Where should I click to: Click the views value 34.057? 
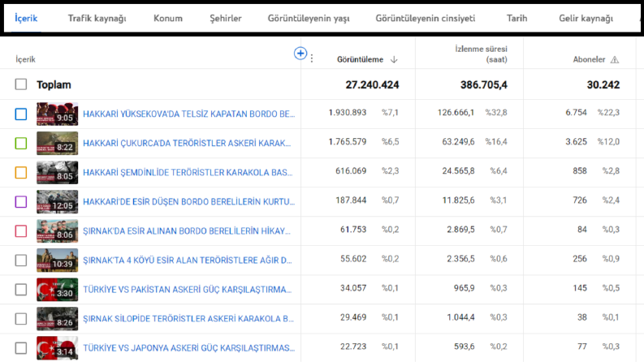click(353, 288)
